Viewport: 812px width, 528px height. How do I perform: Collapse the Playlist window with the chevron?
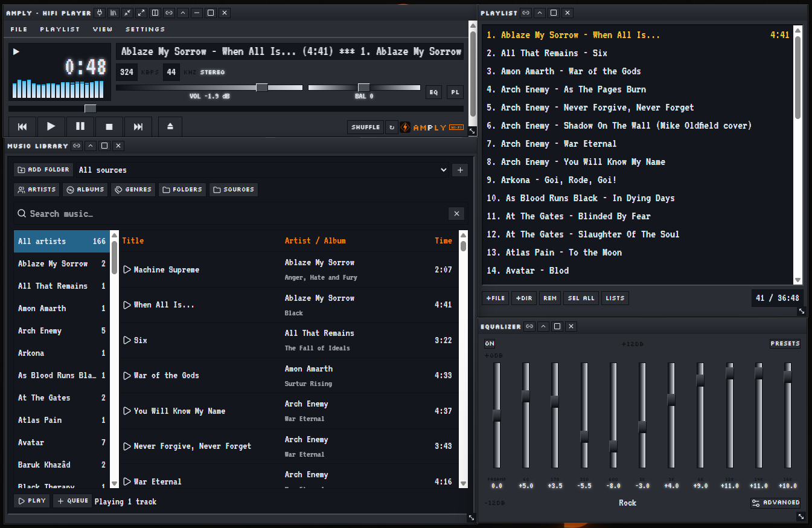click(x=540, y=13)
